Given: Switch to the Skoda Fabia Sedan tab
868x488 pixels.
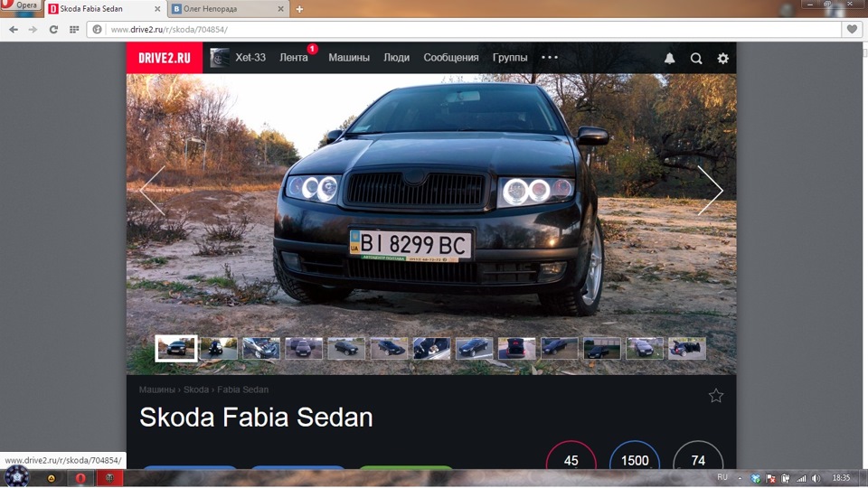Looking at the screenshot, I should click(105, 9).
